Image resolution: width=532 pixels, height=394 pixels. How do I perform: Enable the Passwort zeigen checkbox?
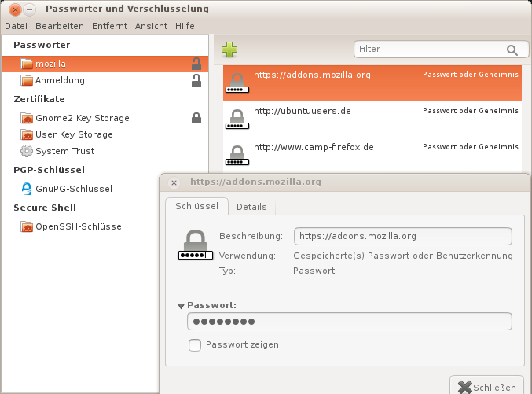195,344
